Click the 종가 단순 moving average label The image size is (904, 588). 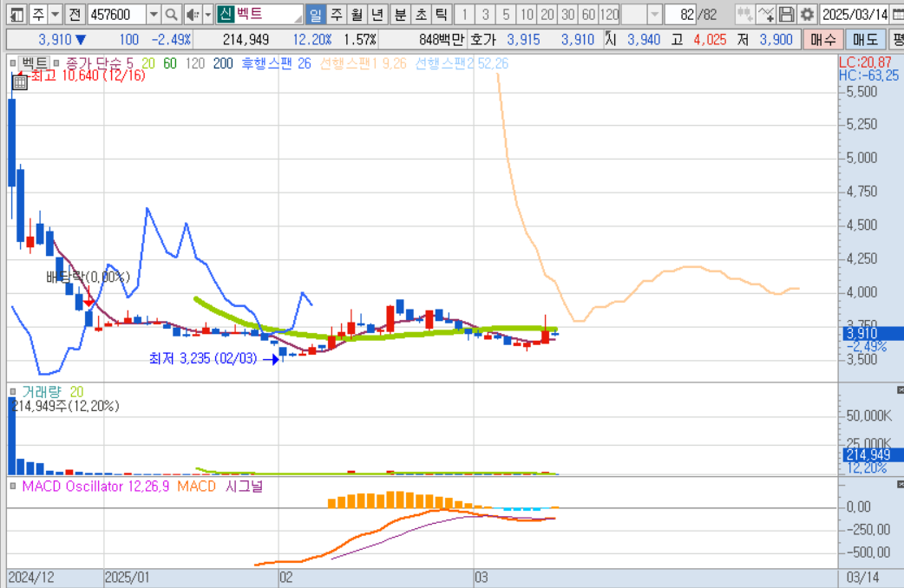[x=99, y=63]
